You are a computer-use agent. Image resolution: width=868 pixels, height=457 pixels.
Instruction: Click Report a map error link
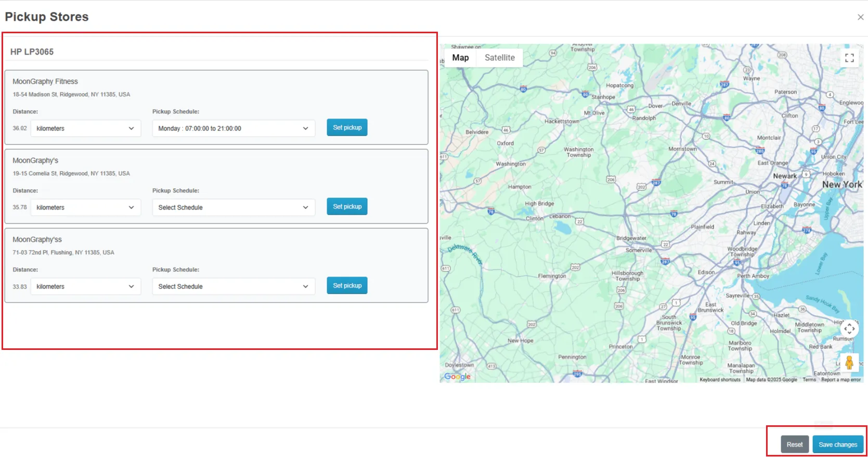(x=840, y=380)
